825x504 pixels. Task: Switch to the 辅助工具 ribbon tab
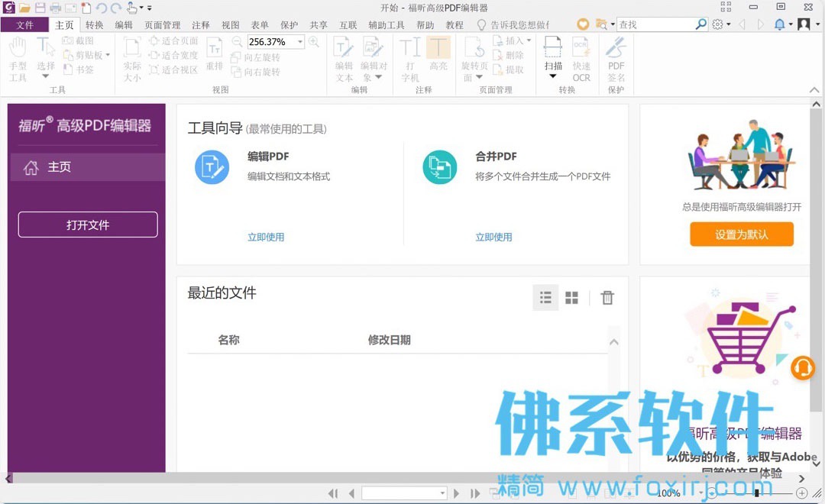387,24
